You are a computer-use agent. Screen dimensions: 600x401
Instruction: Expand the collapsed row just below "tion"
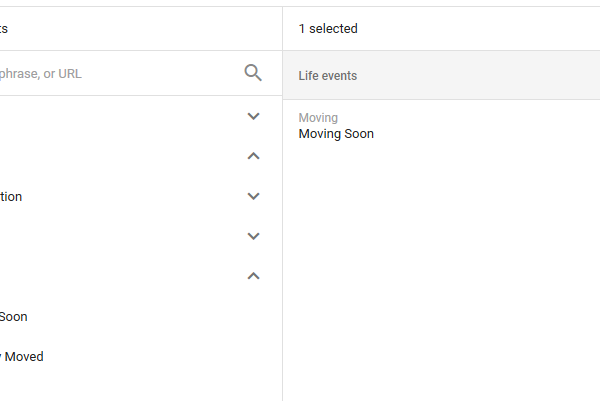(253, 236)
